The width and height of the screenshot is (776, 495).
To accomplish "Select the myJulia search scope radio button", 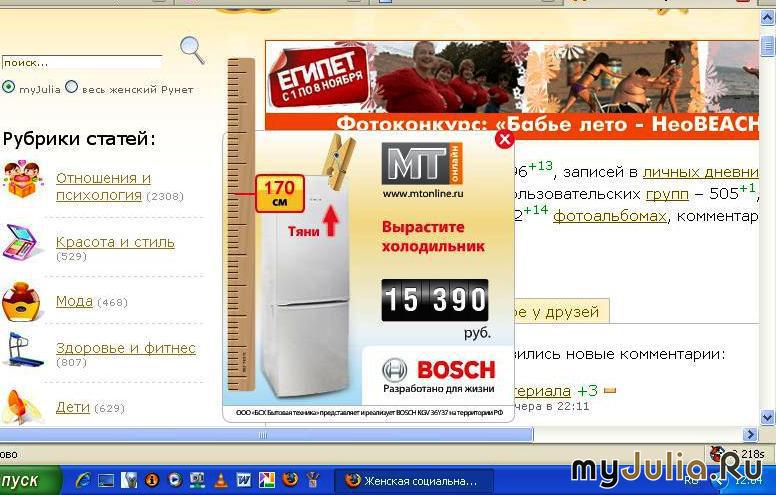I will pos(9,87).
